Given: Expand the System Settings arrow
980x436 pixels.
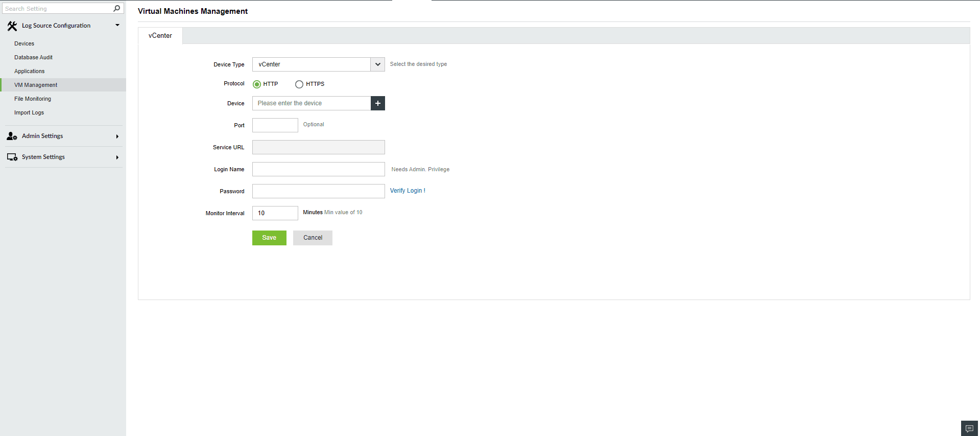Looking at the screenshot, I should tap(117, 157).
